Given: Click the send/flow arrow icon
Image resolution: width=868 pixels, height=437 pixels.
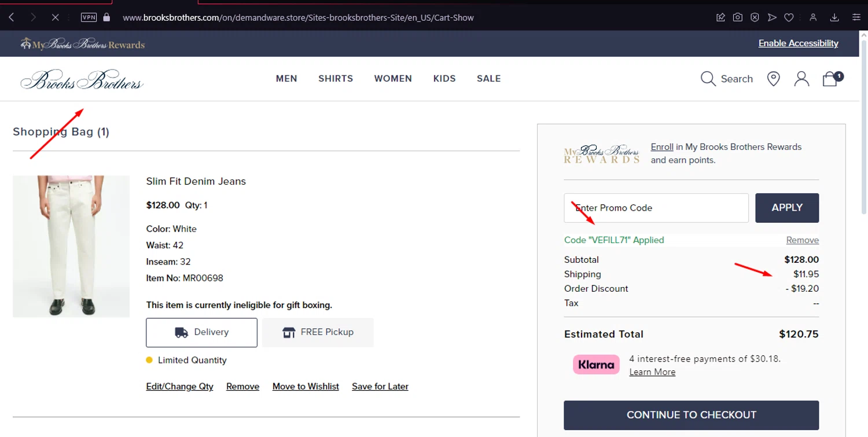Looking at the screenshot, I should 772,17.
